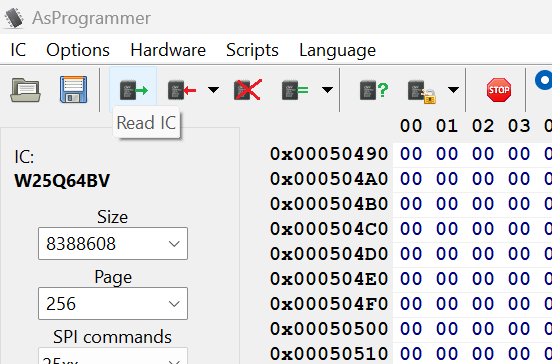Viewport: 552px width, 364px height.
Task: Select address row 0x000504D0
Action: [329, 254]
